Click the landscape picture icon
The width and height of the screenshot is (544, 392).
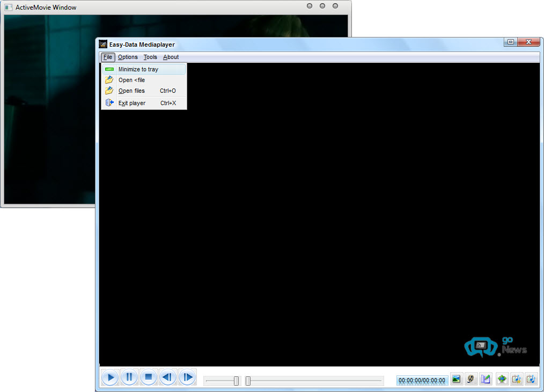tap(457, 379)
